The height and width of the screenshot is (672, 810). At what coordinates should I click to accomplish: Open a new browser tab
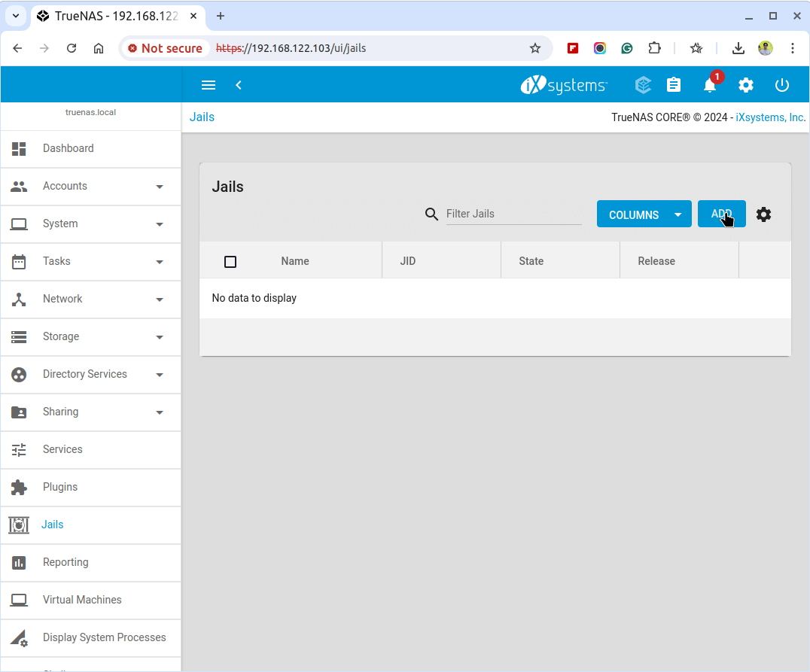[x=221, y=16]
